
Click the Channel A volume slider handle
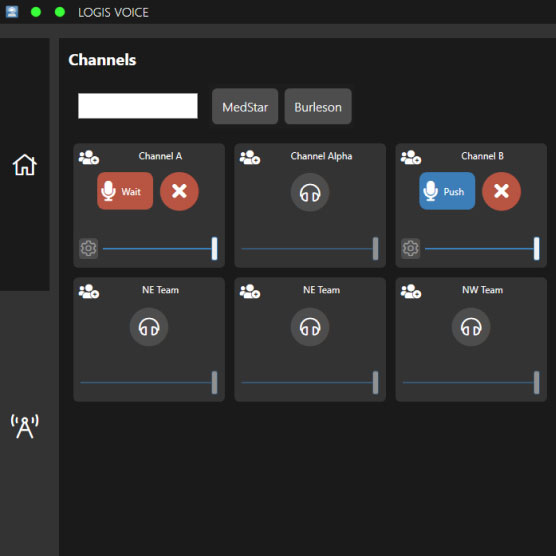coord(215,249)
